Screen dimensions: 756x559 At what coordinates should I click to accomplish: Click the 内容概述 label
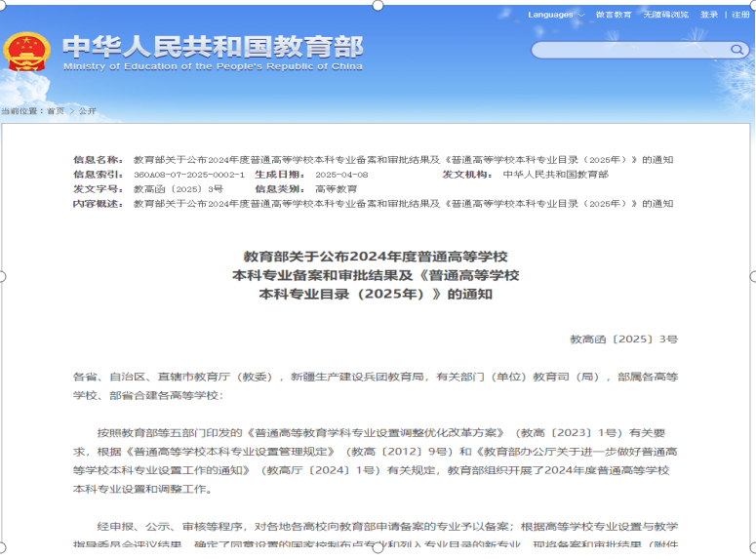click(x=98, y=204)
